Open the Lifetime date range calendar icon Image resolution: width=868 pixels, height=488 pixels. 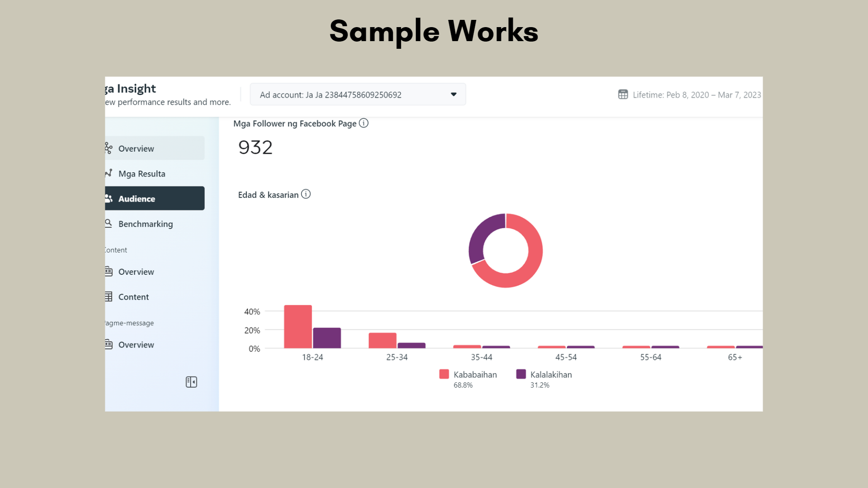(x=623, y=94)
